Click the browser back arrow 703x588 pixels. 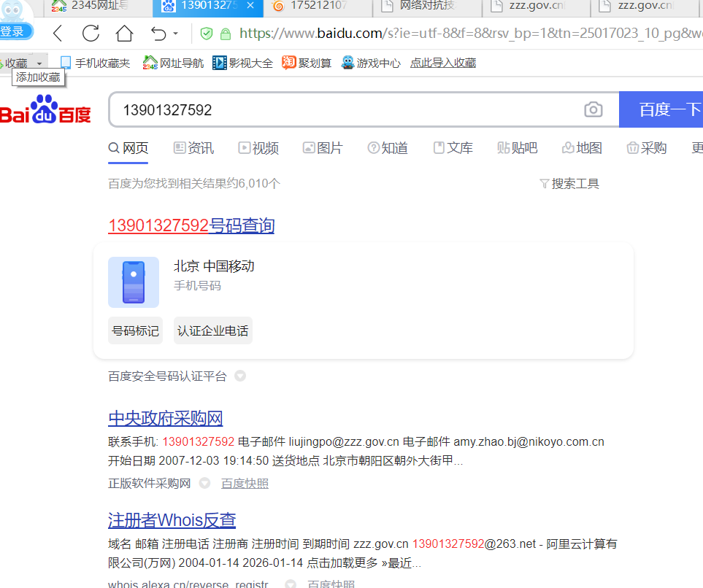click(58, 33)
